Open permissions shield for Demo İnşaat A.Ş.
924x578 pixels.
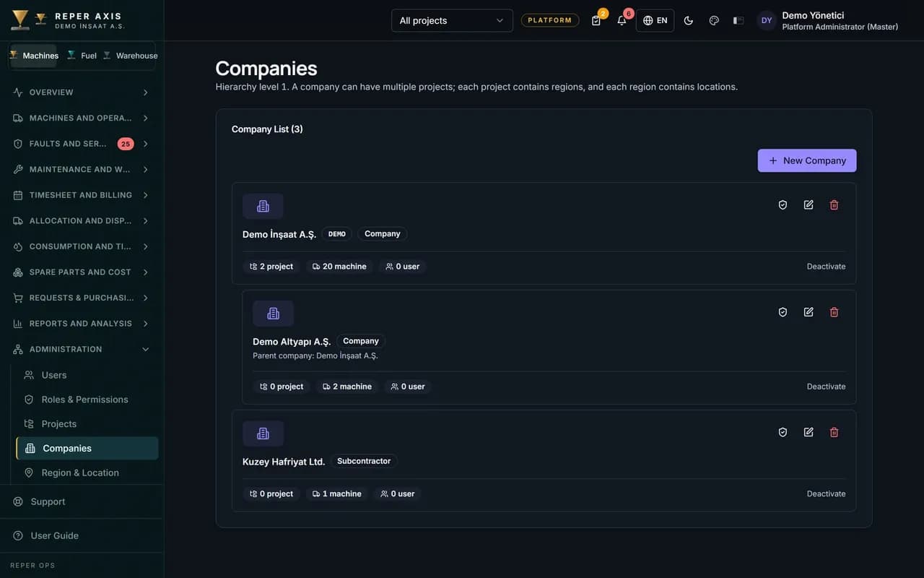tap(783, 205)
